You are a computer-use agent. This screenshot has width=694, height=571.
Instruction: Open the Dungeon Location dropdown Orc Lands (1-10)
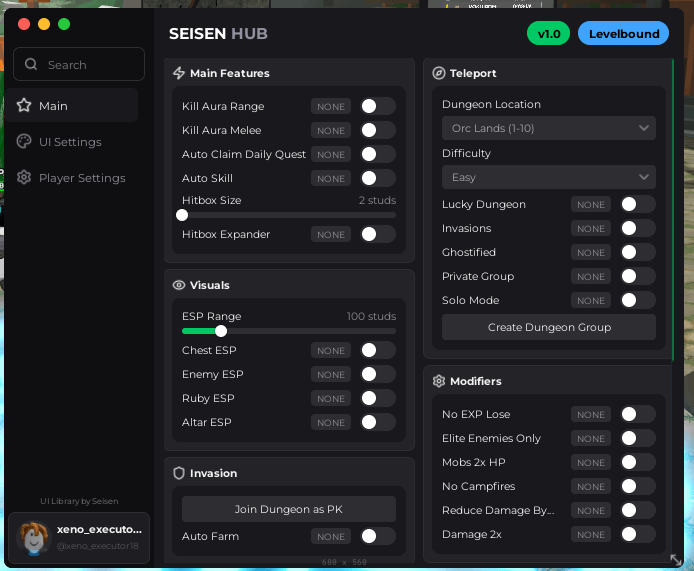click(x=549, y=128)
